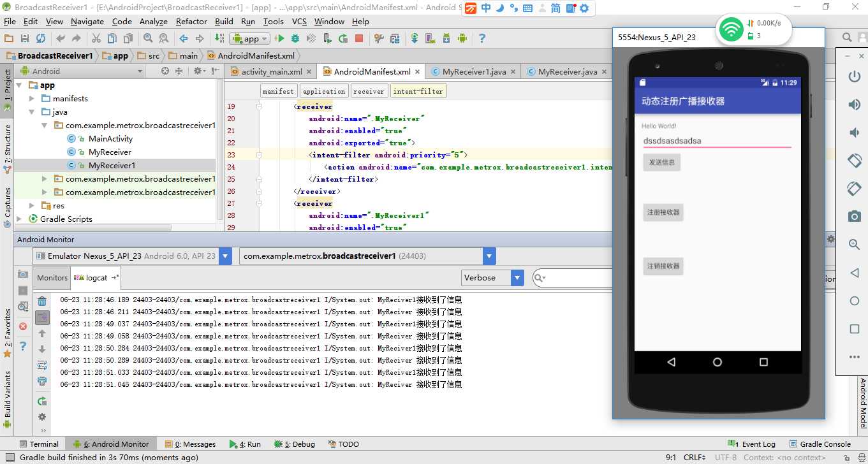
Task: Click the receiver breadcrumb tag
Action: (369, 91)
